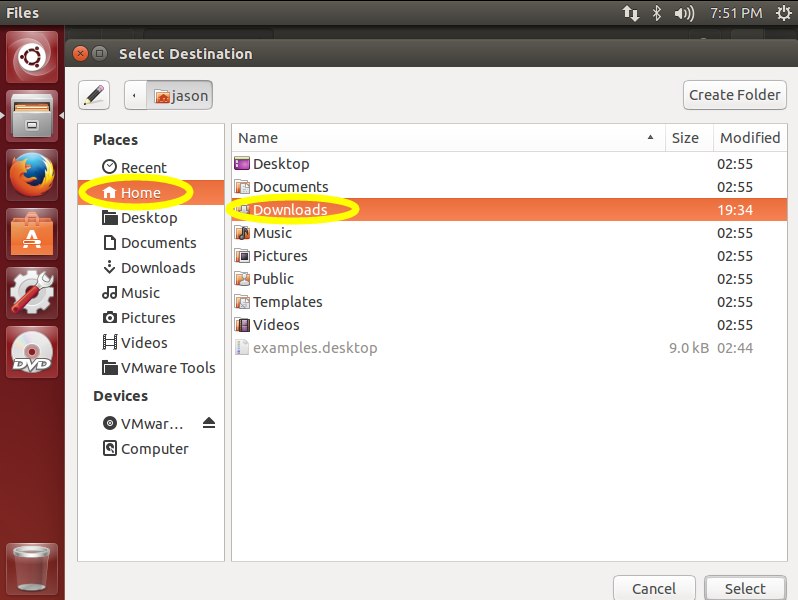Select the Pictures folder in file list

click(x=509, y=255)
